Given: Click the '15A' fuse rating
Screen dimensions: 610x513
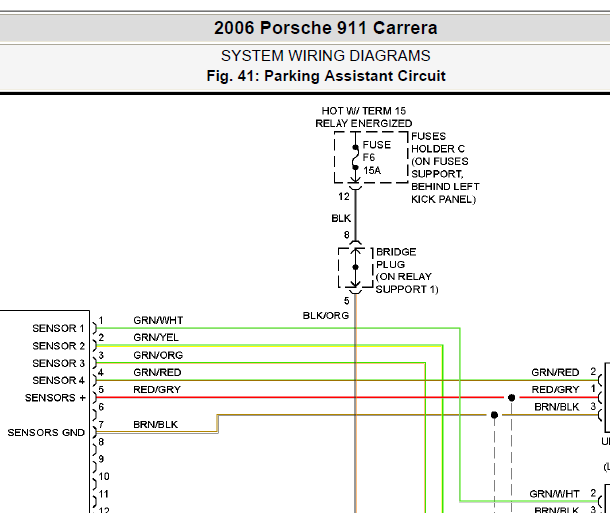Looking at the screenshot, I should point(372,170).
